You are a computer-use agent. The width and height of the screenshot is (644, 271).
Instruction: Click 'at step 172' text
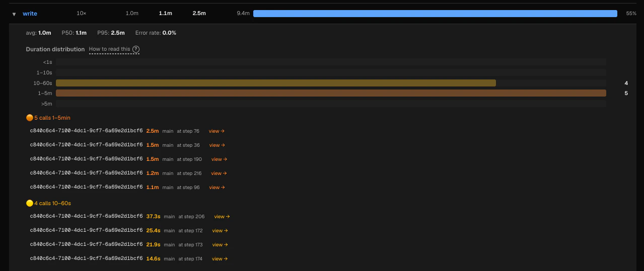(x=190, y=231)
